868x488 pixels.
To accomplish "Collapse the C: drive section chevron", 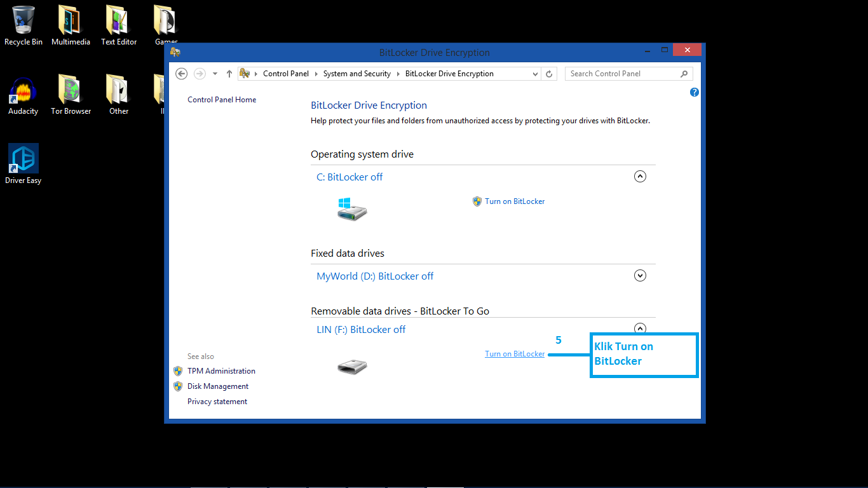I will pos(641,177).
